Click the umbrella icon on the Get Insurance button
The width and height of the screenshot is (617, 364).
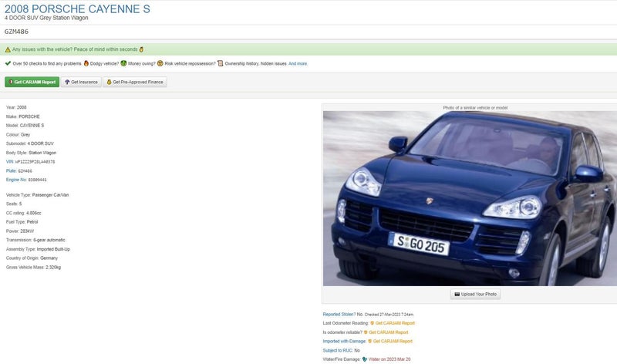pyautogui.click(x=67, y=82)
